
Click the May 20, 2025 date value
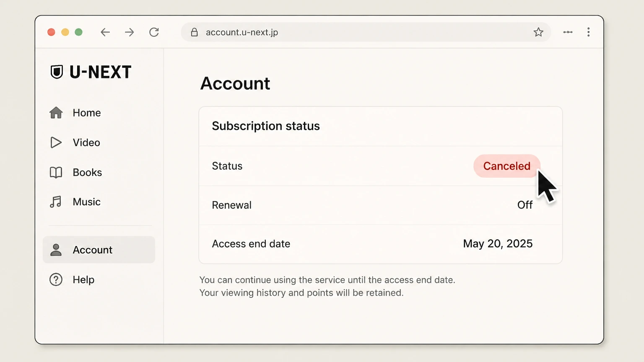[498, 244]
